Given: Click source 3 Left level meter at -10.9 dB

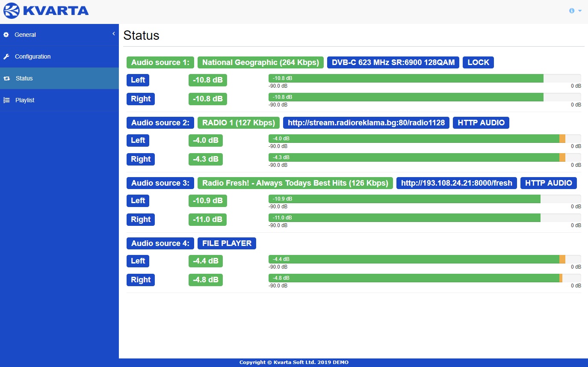Looking at the screenshot, I should click(425, 199).
